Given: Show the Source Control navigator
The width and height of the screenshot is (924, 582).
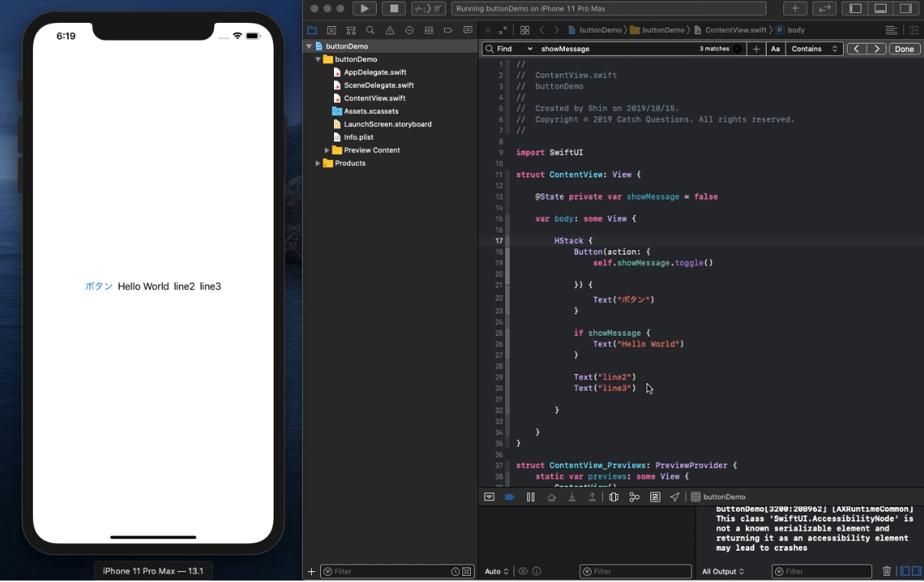Looking at the screenshot, I should 332,31.
